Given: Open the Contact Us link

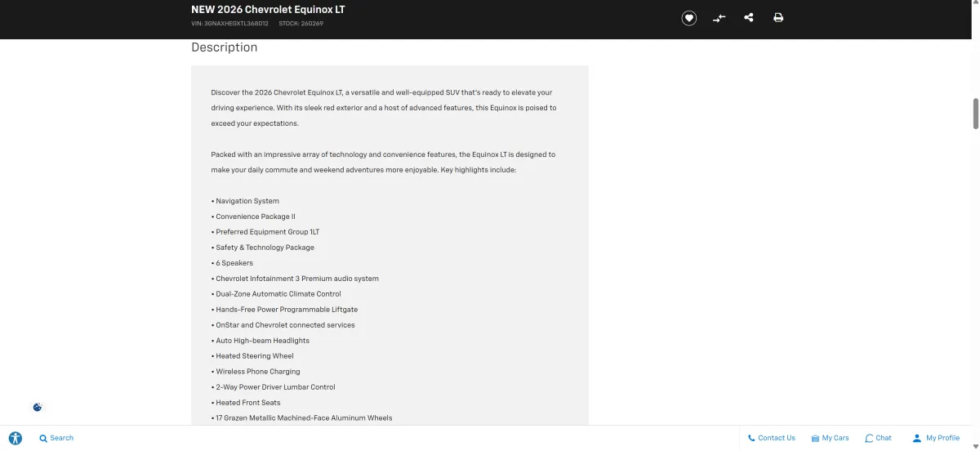Looking at the screenshot, I should click(771, 438).
